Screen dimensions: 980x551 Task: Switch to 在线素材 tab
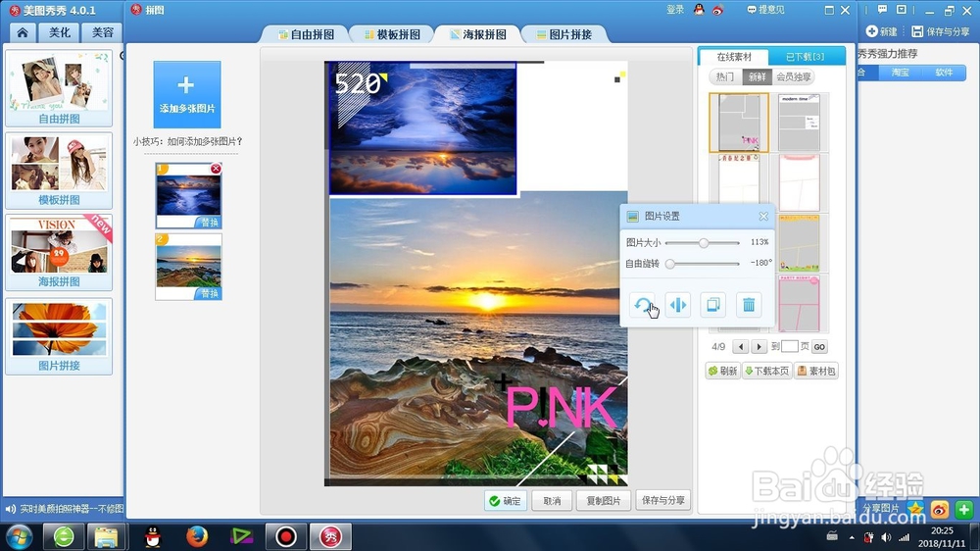click(734, 56)
